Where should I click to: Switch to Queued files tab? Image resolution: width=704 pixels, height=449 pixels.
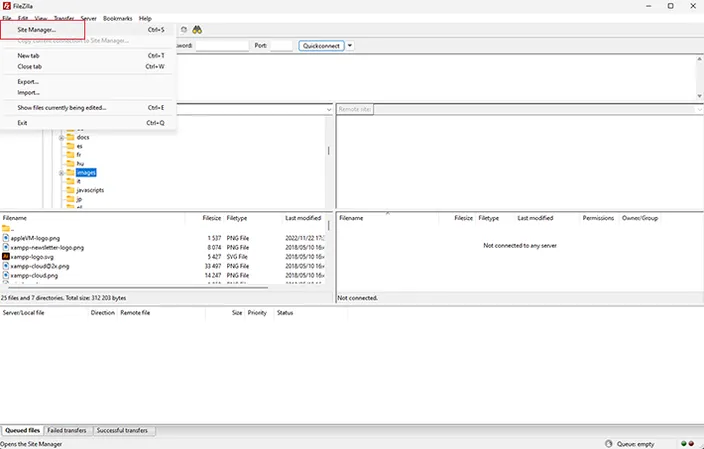coord(22,430)
